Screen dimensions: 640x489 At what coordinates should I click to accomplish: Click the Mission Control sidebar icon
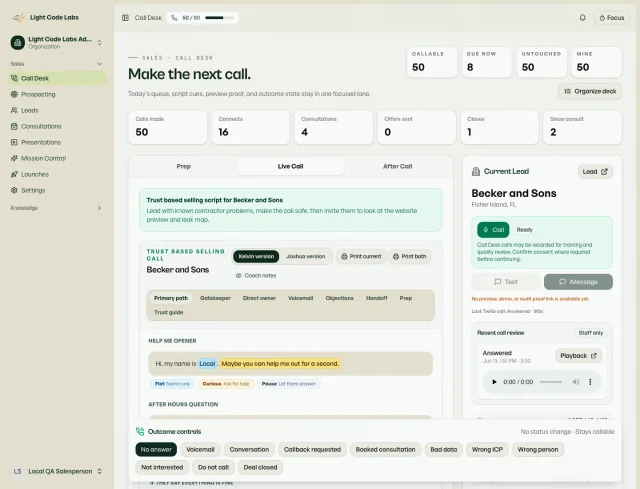pos(14,158)
